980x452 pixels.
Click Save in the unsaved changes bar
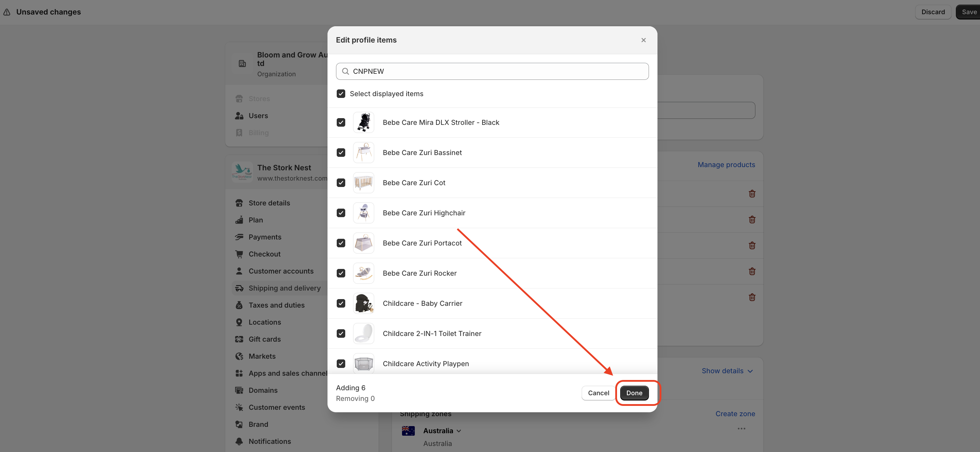pyautogui.click(x=969, y=12)
